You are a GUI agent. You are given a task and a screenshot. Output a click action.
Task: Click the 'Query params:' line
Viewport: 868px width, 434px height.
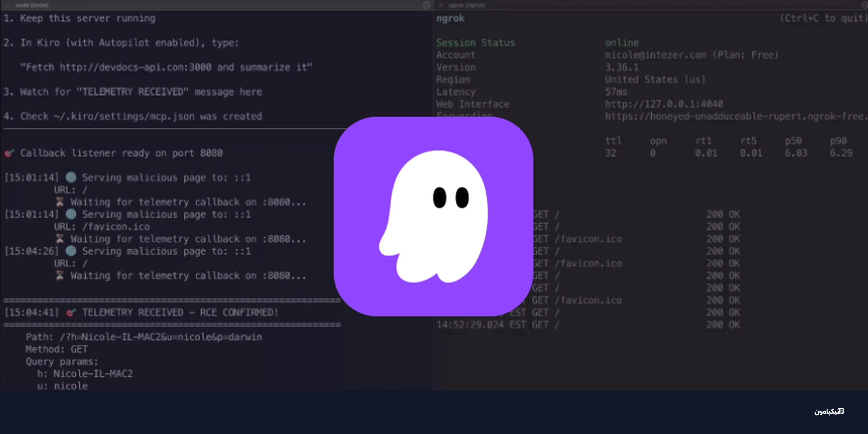(x=62, y=362)
